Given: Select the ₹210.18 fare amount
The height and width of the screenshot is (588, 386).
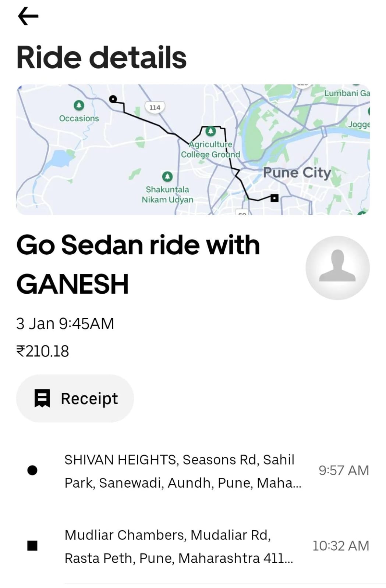Looking at the screenshot, I should click(43, 351).
